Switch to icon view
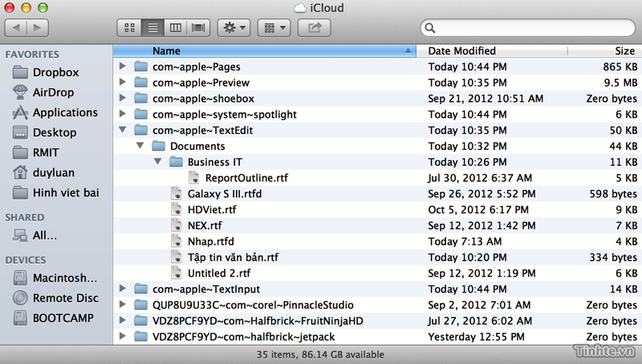 [x=129, y=28]
